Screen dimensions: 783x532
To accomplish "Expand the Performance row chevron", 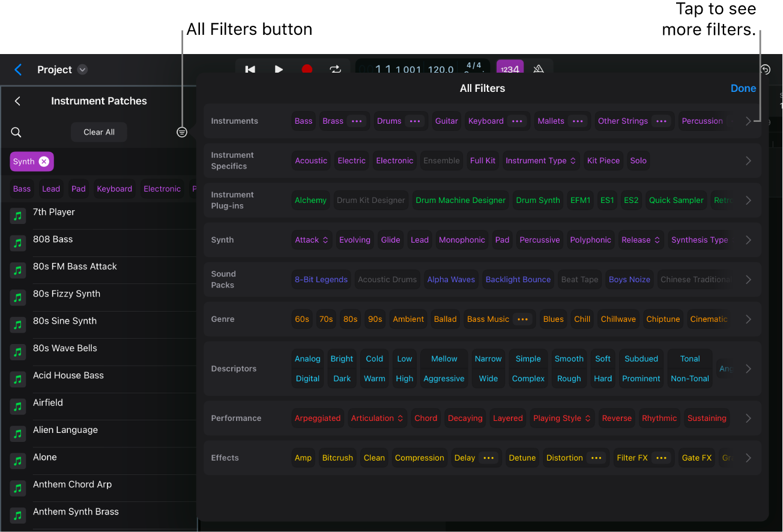I will tap(748, 419).
